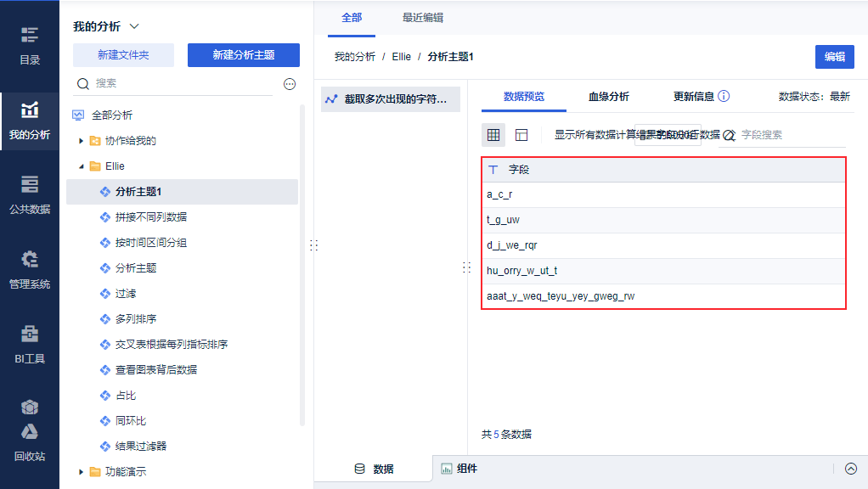Switch to the 最近编辑 tab
Image resolution: width=868 pixels, height=489 pixels.
click(422, 18)
